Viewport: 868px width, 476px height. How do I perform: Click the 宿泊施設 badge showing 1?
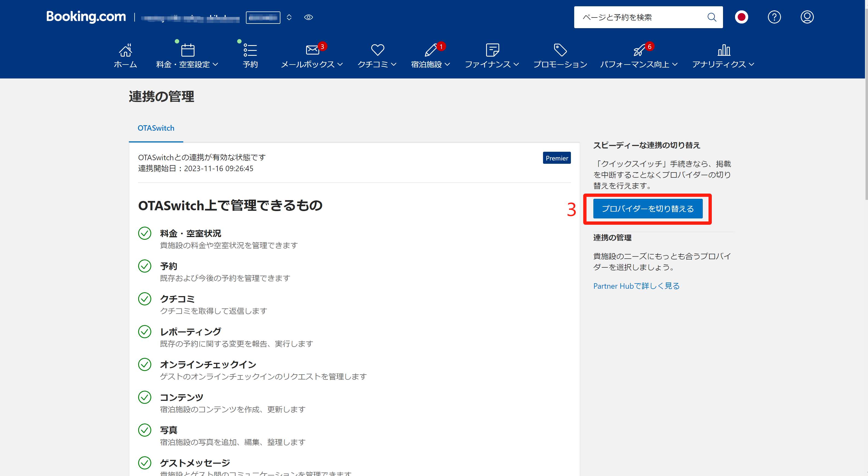click(441, 46)
